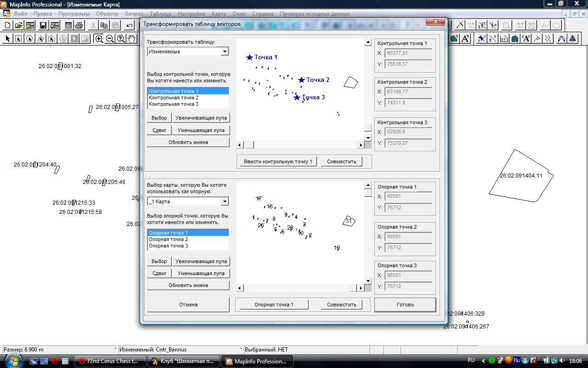Activate the Zoom-out magnifier tool
The height and width of the screenshot is (368, 588).
110,39
